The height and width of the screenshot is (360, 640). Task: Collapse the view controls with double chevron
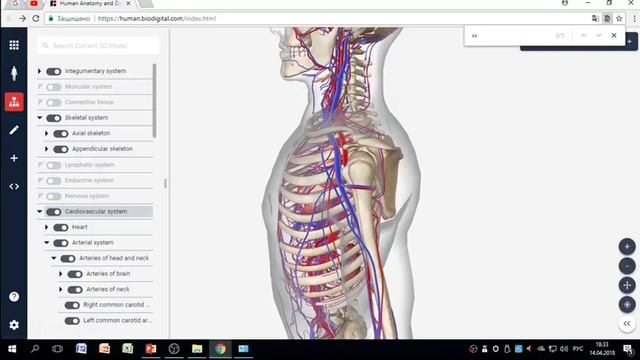tap(627, 324)
